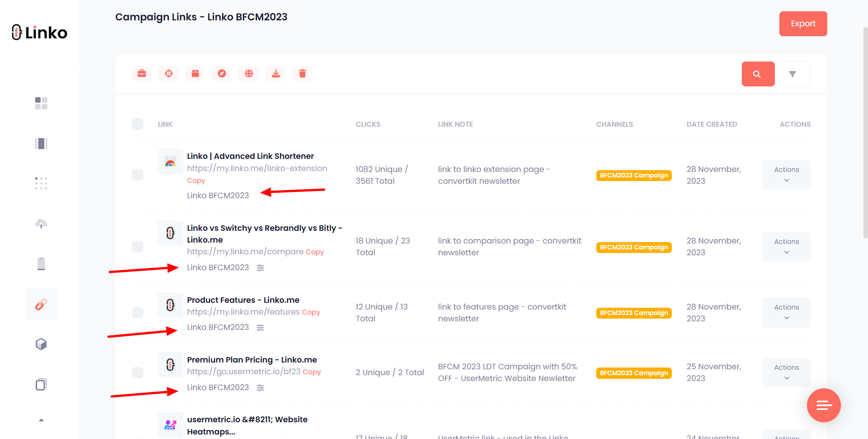
Task: Open the https://go.usermetric.io/bf23 URL
Action: click(x=244, y=372)
